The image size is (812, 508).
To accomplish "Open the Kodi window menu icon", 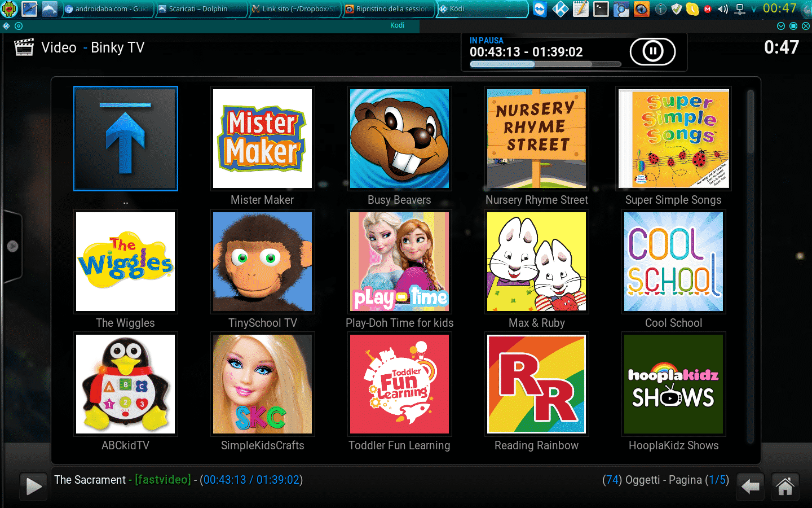I will point(6,26).
